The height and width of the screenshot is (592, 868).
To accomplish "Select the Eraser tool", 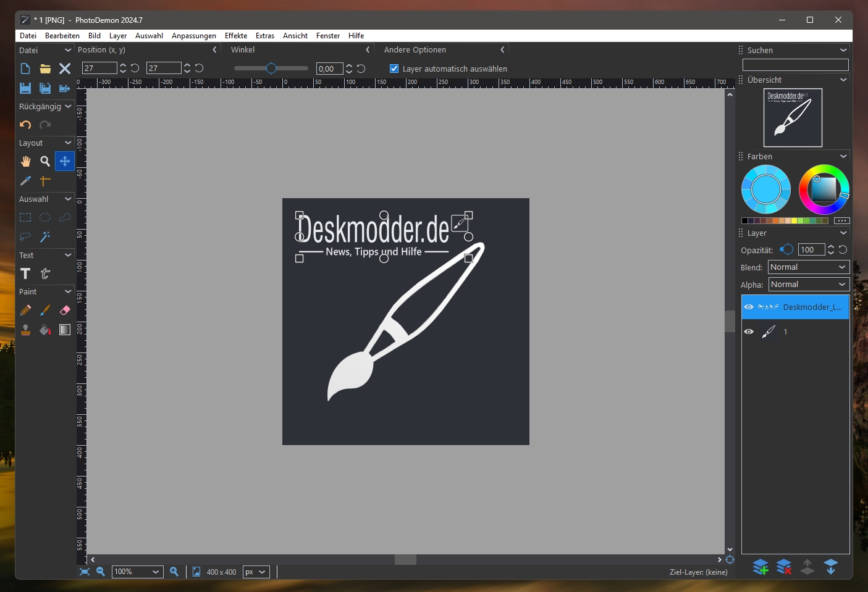I will coord(65,310).
